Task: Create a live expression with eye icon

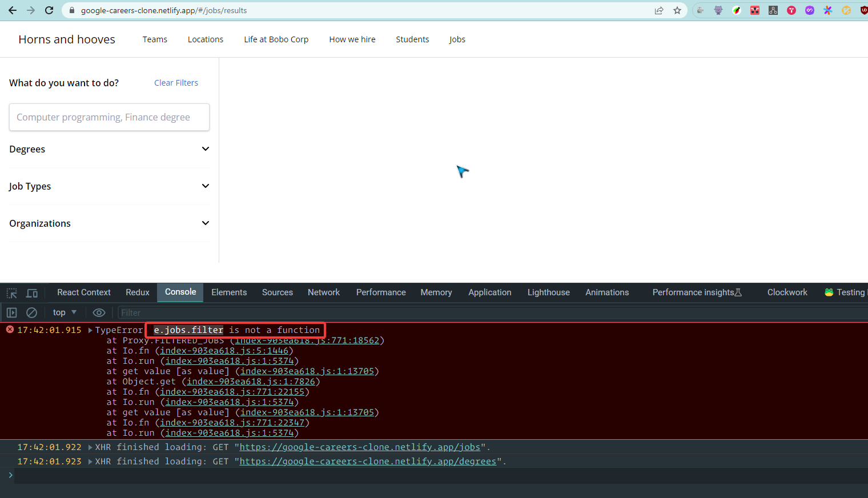Action: click(99, 312)
